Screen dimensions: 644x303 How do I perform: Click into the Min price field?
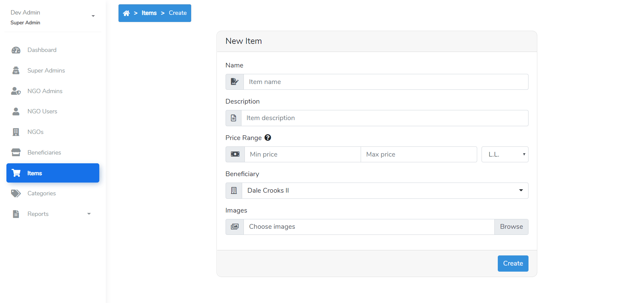point(302,155)
